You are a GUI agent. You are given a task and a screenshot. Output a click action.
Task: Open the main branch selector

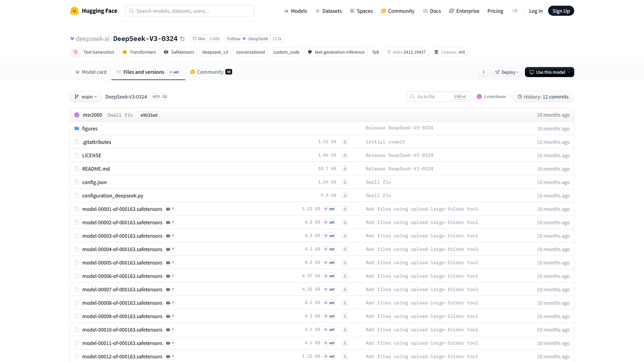tap(85, 97)
